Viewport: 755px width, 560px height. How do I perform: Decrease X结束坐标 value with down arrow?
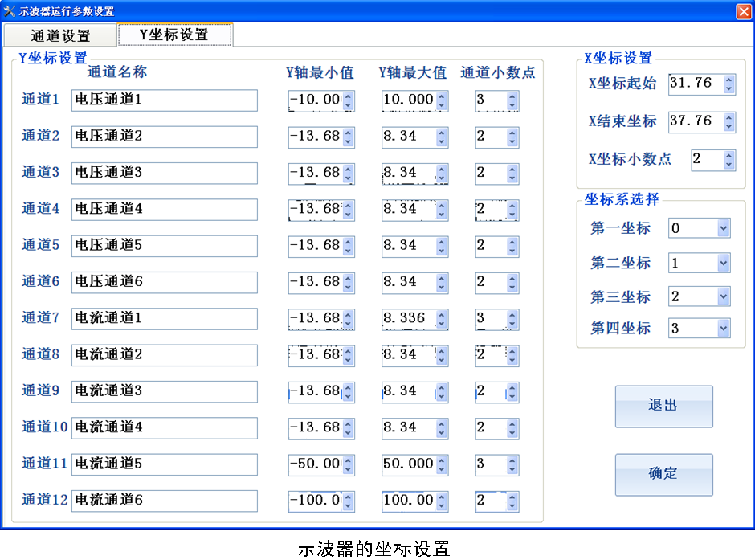click(728, 126)
